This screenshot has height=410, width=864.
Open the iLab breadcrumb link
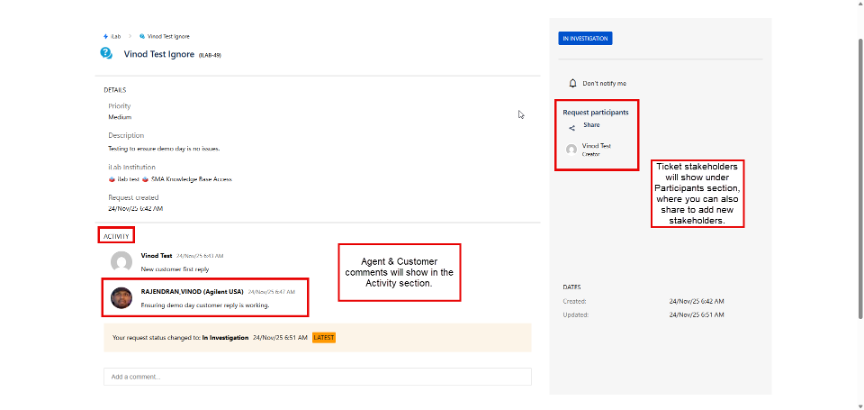tap(116, 36)
